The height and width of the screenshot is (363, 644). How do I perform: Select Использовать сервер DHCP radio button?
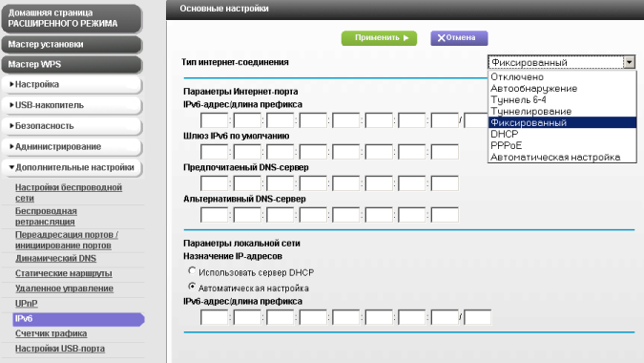point(192,270)
